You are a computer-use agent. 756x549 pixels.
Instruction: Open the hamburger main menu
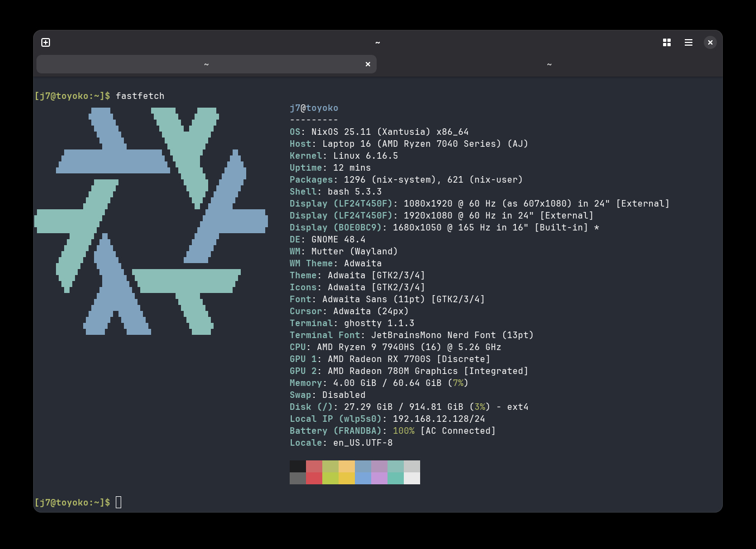coord(689,42)
